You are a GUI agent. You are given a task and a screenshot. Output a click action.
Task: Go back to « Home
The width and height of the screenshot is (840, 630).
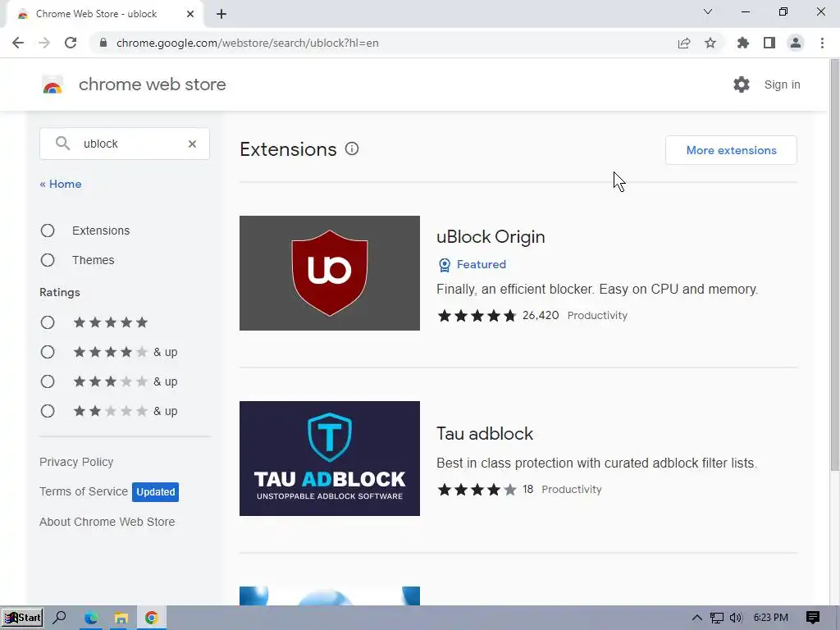coord(61,184)
